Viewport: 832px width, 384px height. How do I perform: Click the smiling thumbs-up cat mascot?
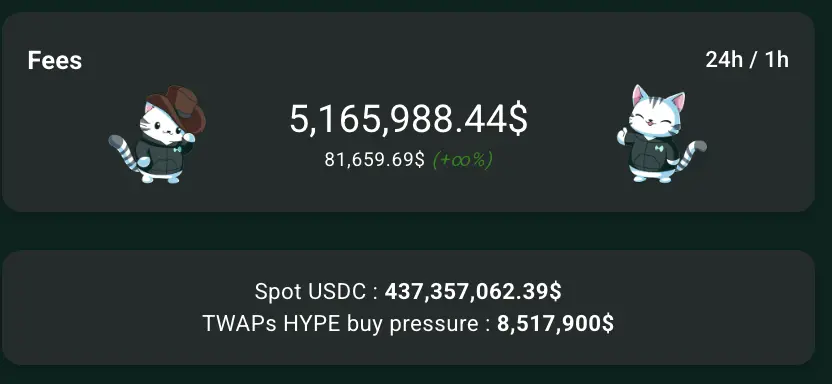[x=661, y=134]
